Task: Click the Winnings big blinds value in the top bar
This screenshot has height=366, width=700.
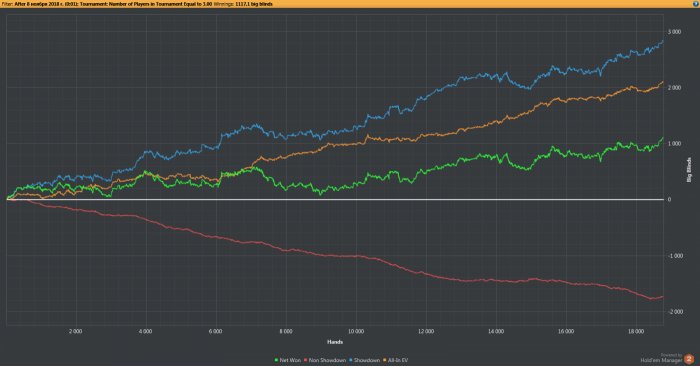Action: click(254, 4)
